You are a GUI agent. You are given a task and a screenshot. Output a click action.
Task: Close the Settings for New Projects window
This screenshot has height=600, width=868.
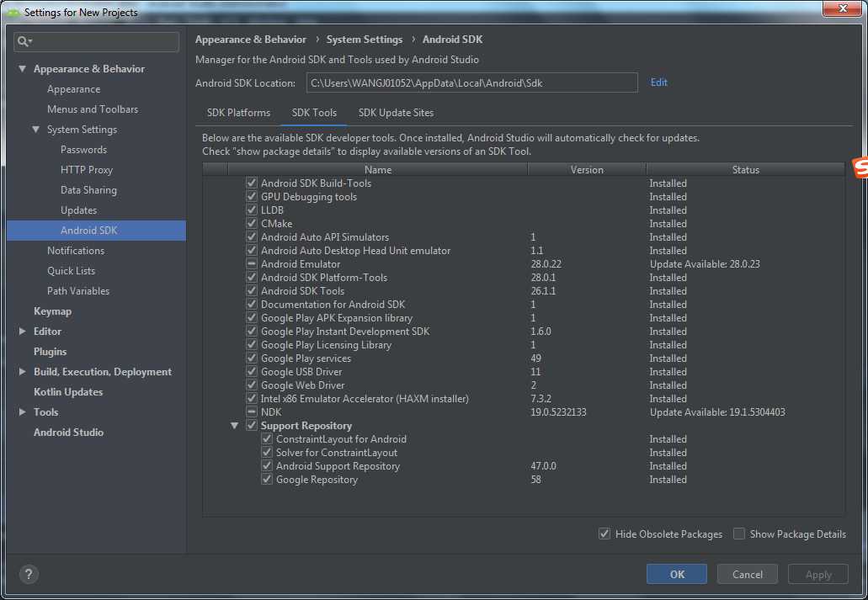pyautogui.click(x=842, y=8)
